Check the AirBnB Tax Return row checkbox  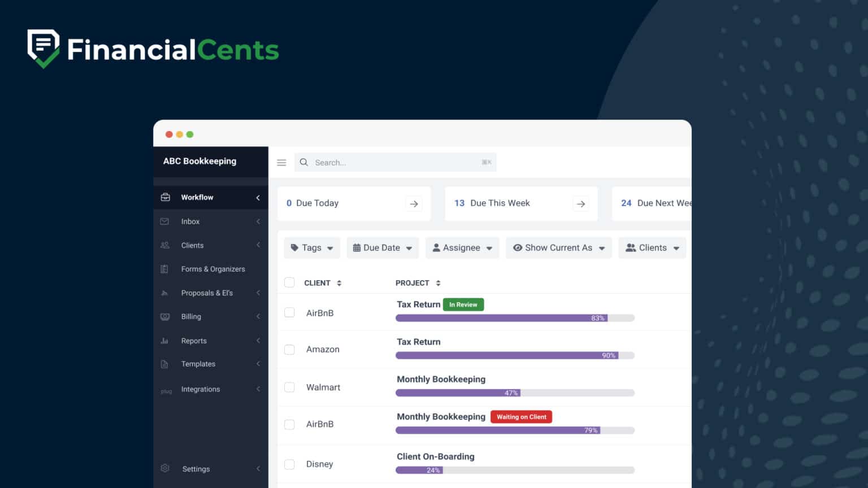(289, 312)
